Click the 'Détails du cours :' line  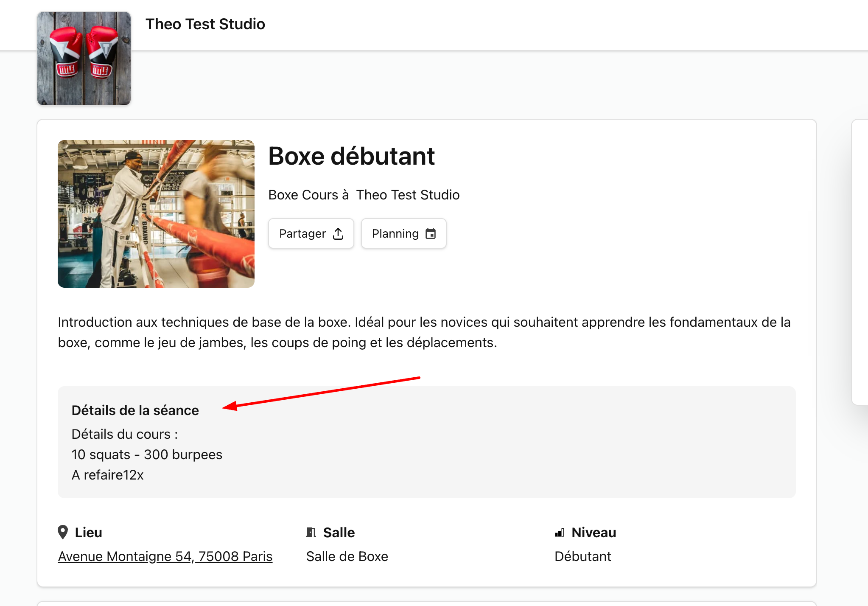(x=125, y=434)
